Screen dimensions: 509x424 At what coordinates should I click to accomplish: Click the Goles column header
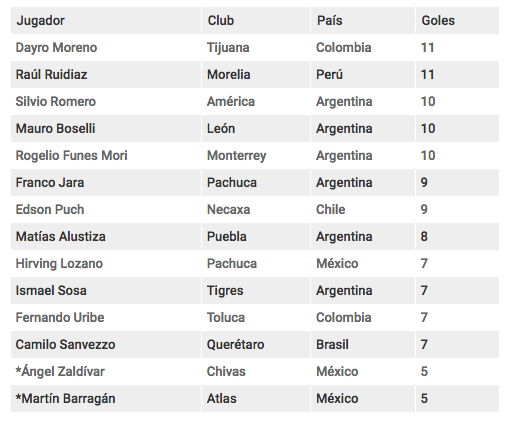point(438,21)
